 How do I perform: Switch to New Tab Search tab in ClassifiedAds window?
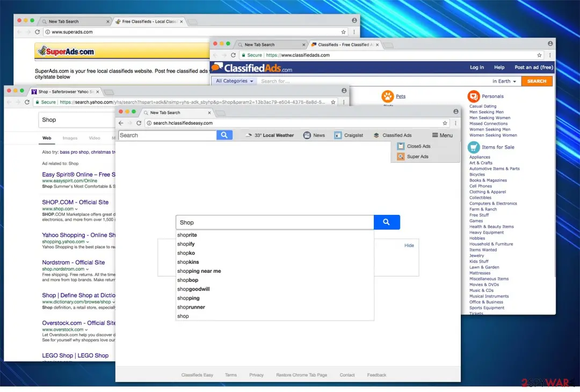pyautogui.click(x=272, y=45)
